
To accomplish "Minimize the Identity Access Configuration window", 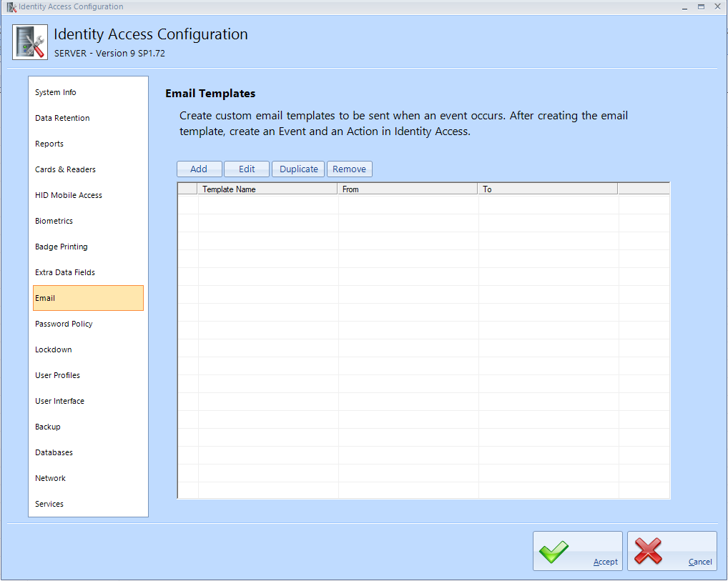I will point(684,7).
